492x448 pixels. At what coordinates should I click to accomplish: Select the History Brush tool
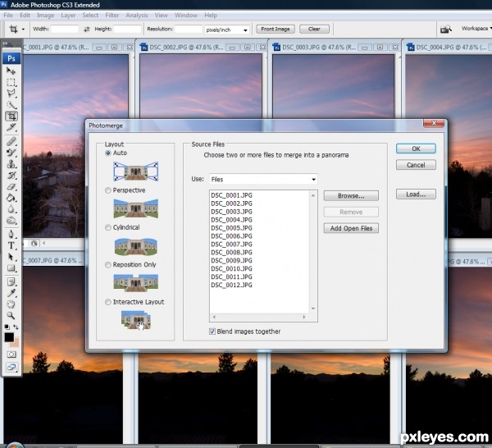click(11, 176)
